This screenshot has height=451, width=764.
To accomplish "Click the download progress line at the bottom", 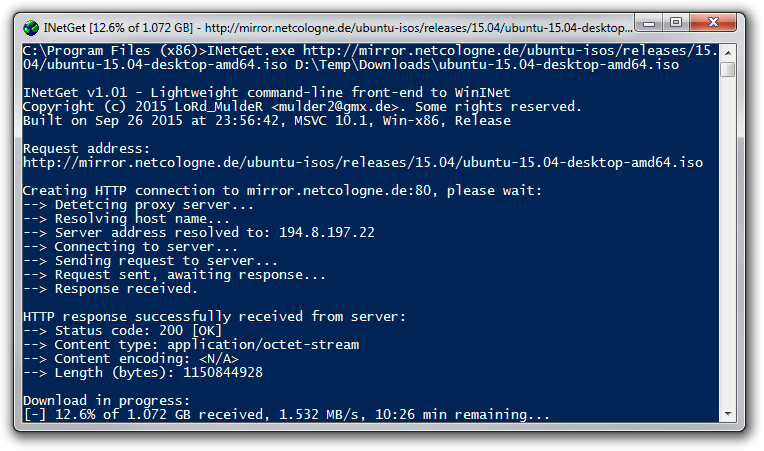I will point(286,414).
